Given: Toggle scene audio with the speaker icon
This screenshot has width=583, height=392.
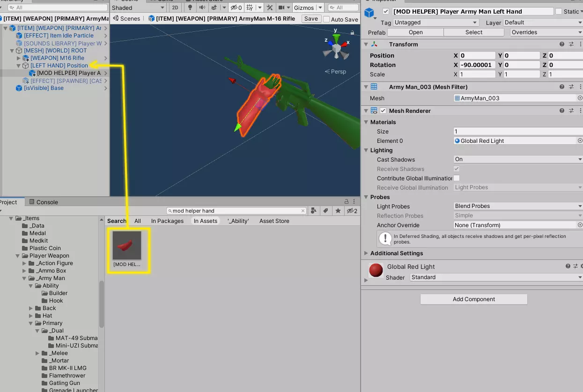Looking at the screenshot, I should (x=202, y=7).
